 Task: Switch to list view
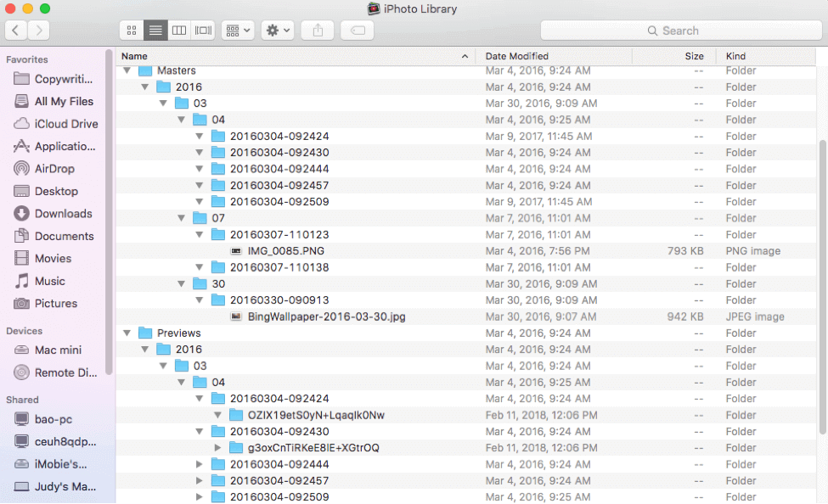click(155, 31)
